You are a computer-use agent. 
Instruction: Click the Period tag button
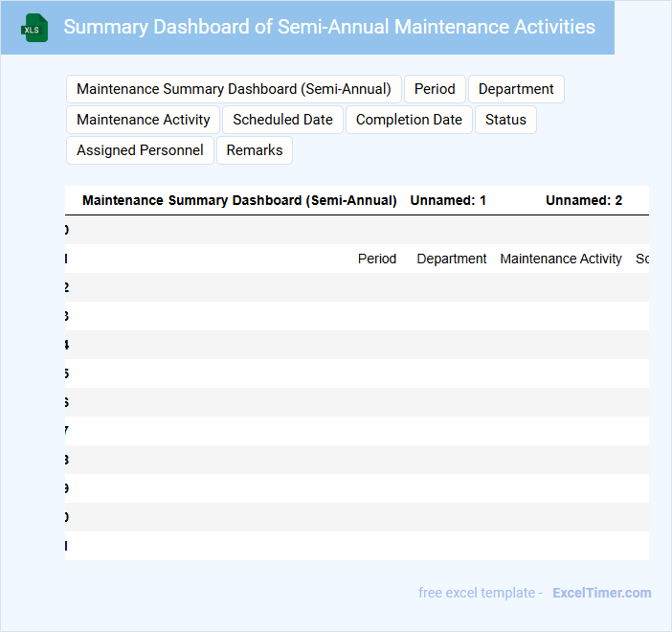pos(435,89)
